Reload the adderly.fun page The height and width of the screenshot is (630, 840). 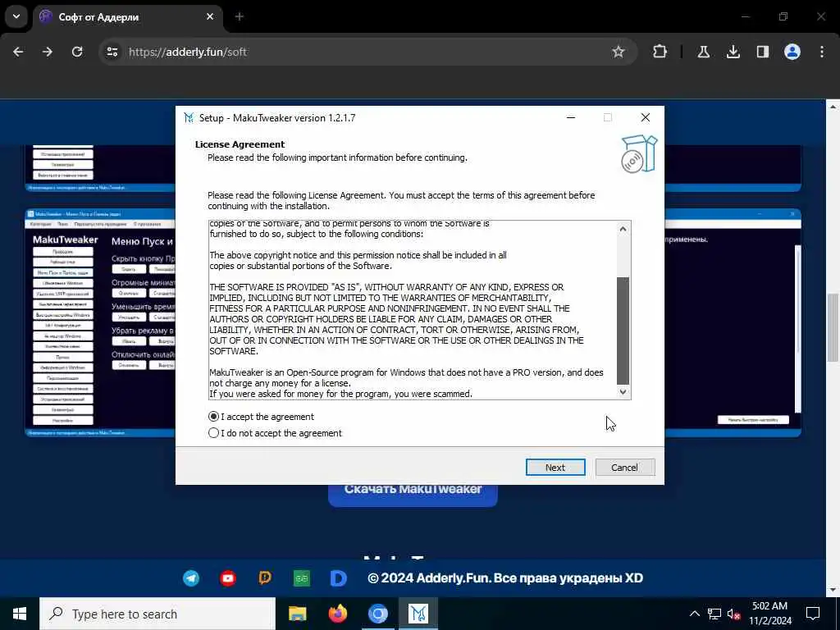tap(77, 52)
